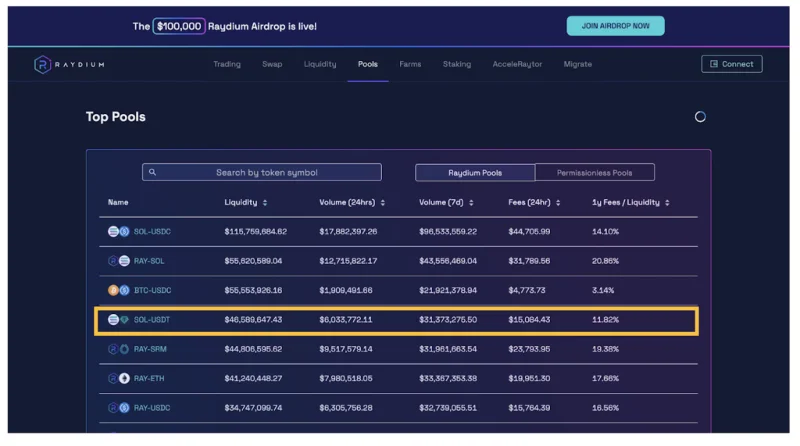Open the Staking tab
The image size is (800, 446).
point(457,64)
